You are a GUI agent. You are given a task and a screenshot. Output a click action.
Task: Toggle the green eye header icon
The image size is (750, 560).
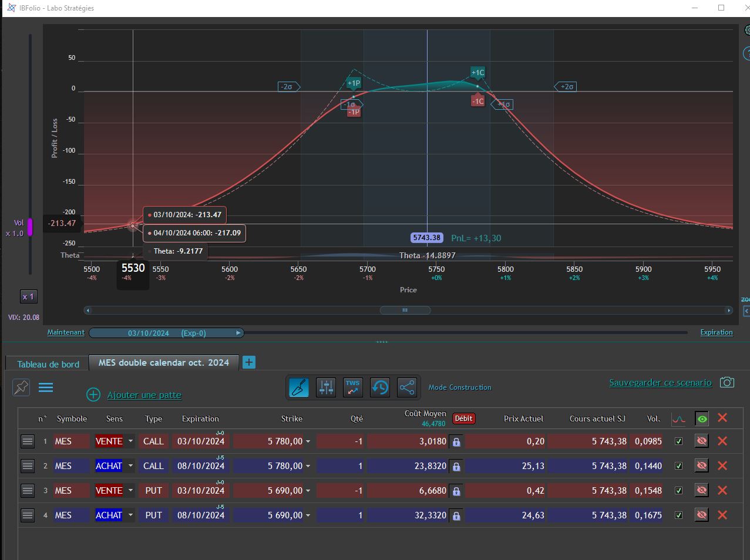pyautogui.click(x=702, y=419)
